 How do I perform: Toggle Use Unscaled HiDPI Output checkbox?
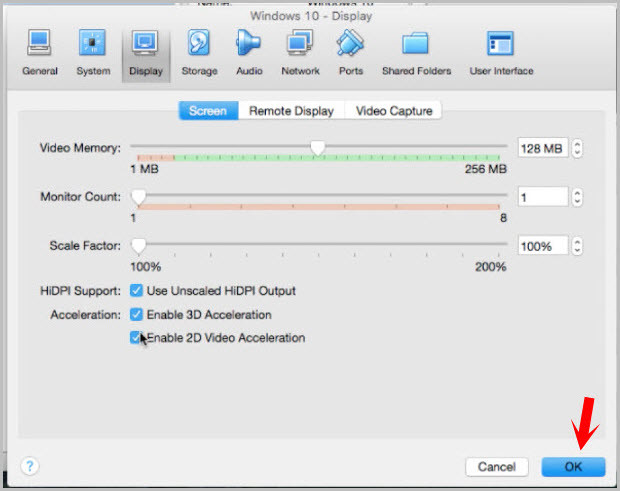pos(136,291)
